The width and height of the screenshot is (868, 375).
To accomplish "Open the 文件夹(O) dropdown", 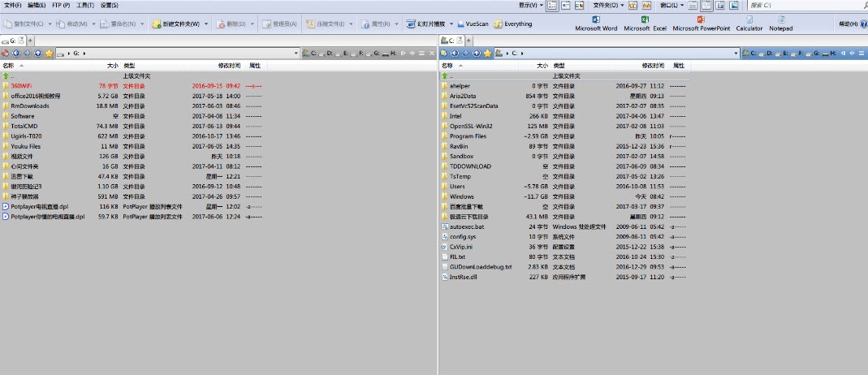I will click(608, 6).
